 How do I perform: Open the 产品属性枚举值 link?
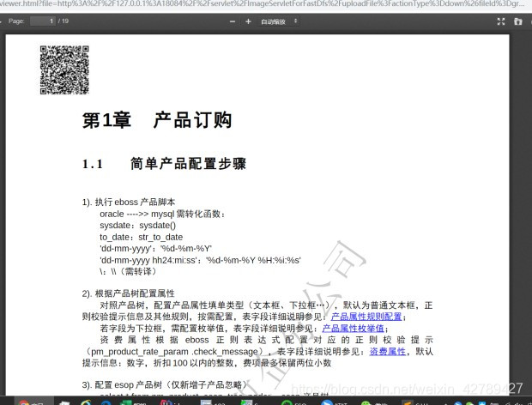pos(353,329)
